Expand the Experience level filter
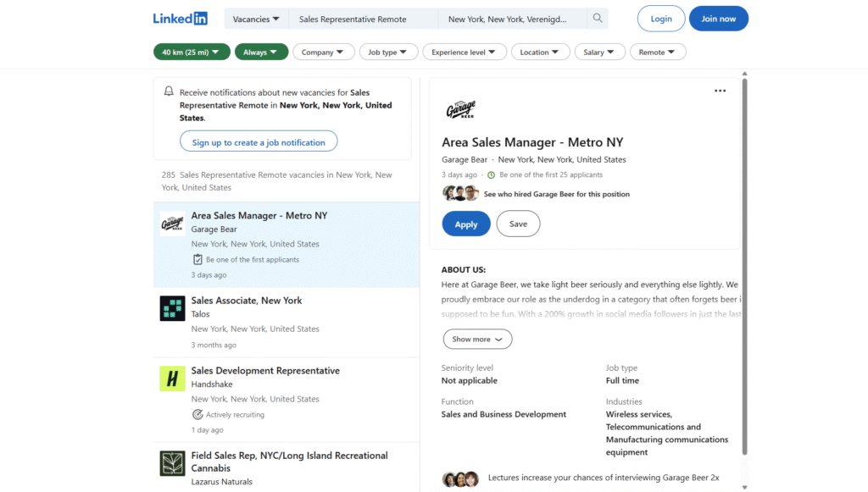The image size is (868, 492). [x=465, y=52]
